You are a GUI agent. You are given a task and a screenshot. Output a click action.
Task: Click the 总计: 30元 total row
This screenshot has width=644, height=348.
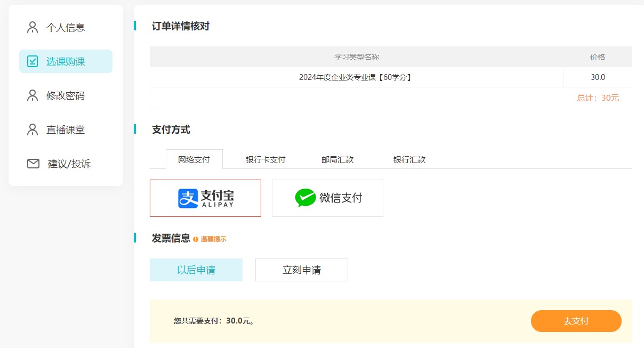click(x=598, y=98)
